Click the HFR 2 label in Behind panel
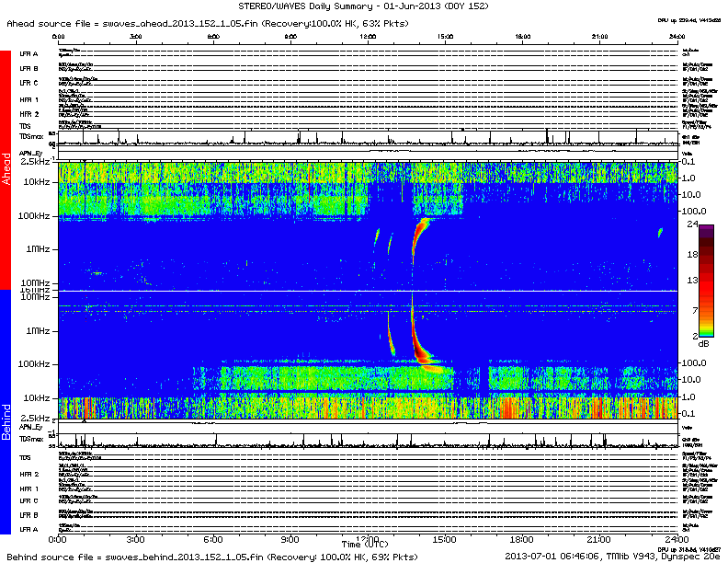 [28, 474]
